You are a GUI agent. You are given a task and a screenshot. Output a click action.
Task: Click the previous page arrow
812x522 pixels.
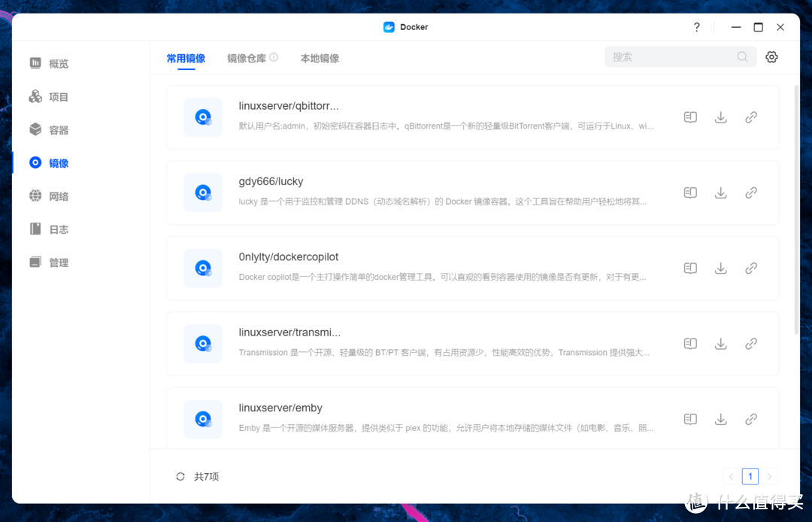coord(731,476)
